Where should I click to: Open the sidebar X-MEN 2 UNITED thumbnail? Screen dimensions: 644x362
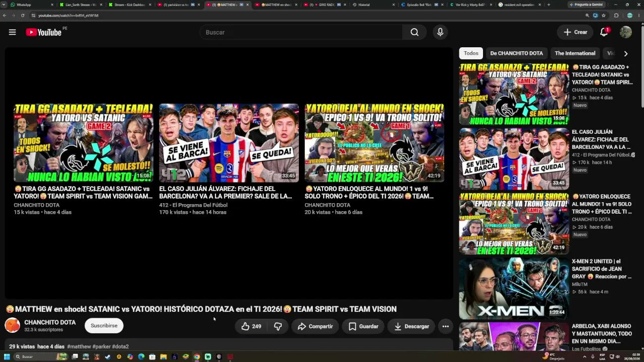514,288
